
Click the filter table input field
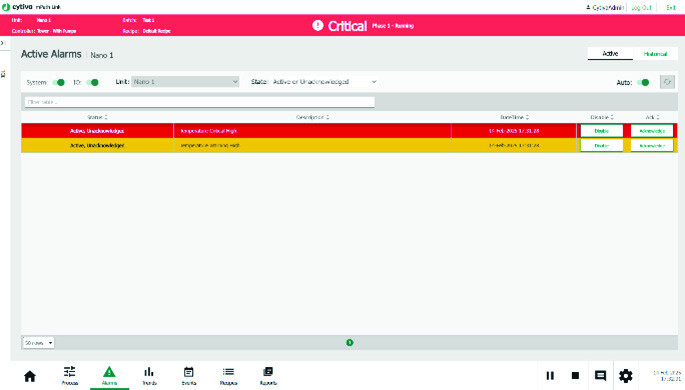(x=200, y=102)
